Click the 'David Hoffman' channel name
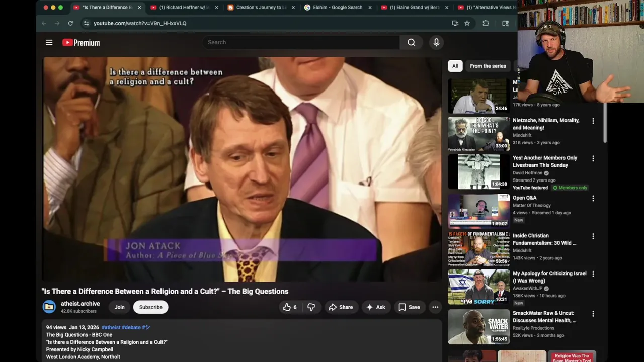 [x=527, y=173]
